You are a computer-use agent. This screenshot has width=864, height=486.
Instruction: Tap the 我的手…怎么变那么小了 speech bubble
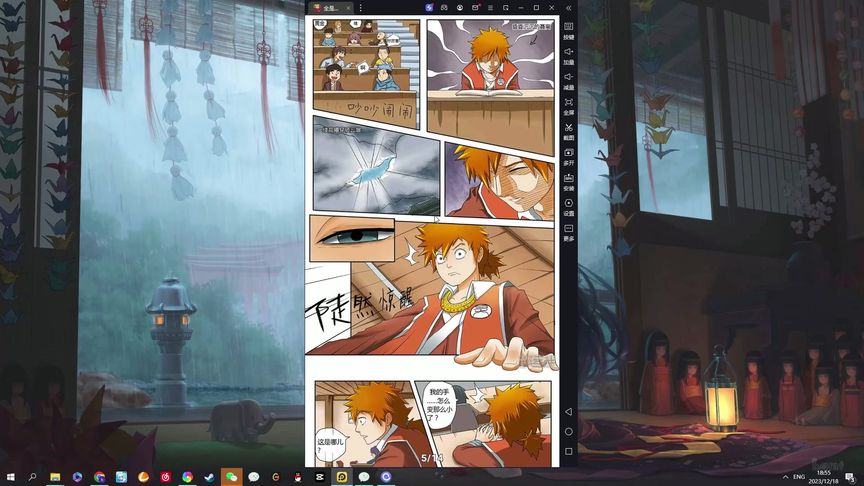tap(441, 404)
